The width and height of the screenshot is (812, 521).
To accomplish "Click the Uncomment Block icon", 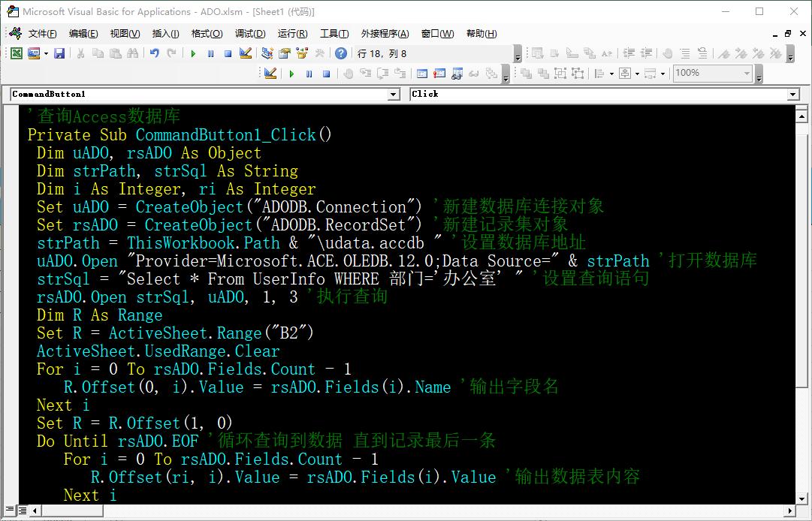I will point(702,53).
